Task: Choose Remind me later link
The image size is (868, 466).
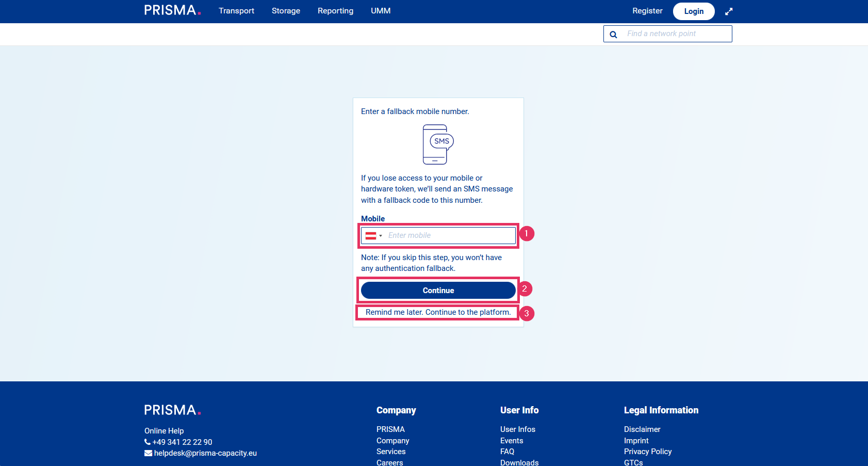Action: point(438,312)
